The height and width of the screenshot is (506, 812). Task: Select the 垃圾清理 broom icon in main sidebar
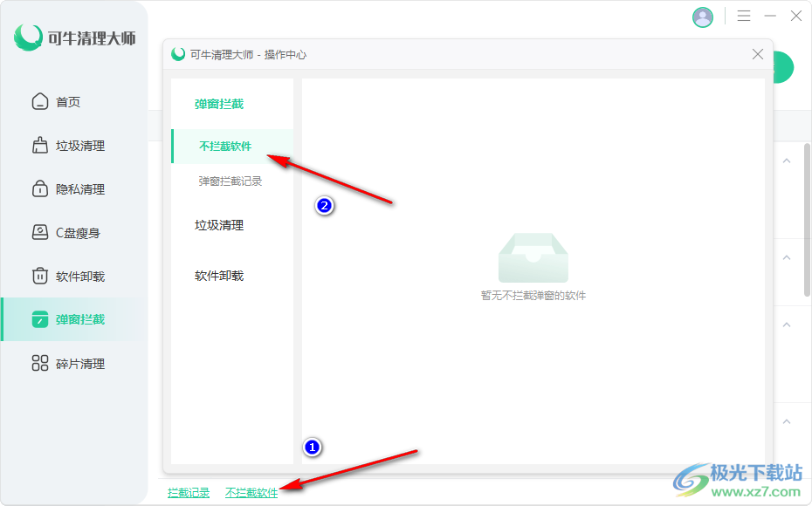[x=40, y=146]
